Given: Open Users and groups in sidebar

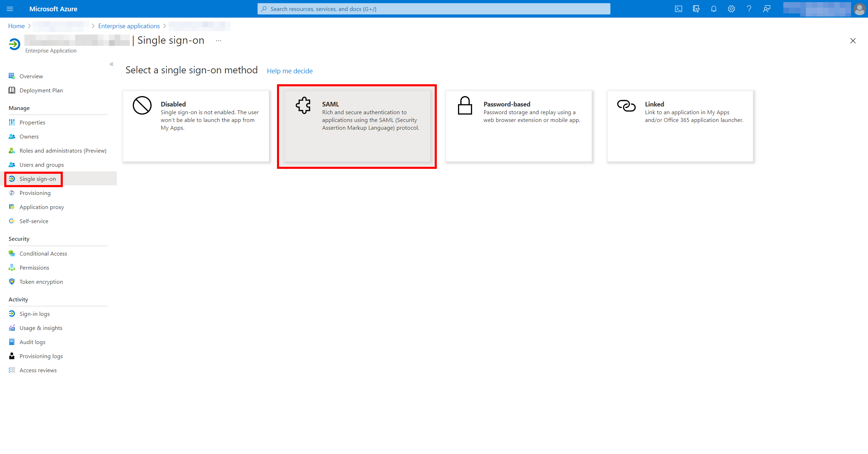Looking at the screenshot, I should (42, 165).
